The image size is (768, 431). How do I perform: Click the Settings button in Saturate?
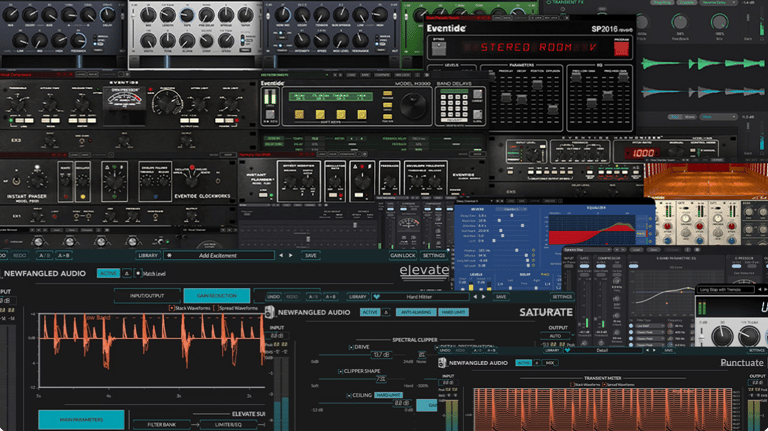click(x=562, y=297)
